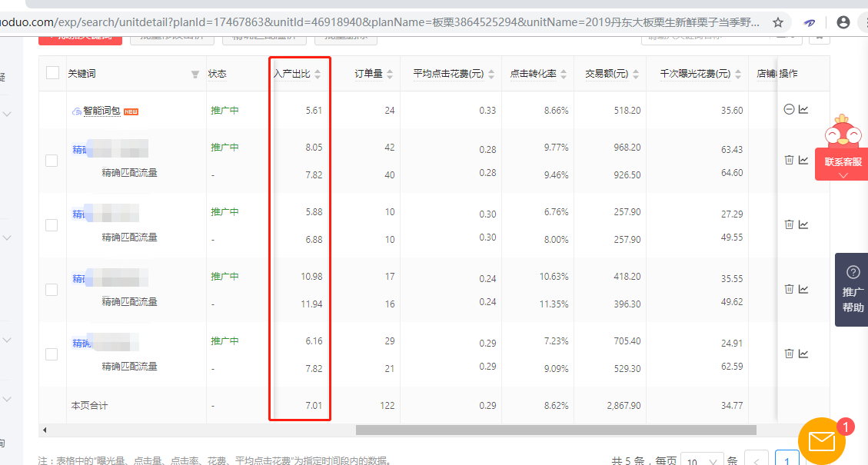Check the keyword row with 10.98 入产出比

click(x=52, y=290)
